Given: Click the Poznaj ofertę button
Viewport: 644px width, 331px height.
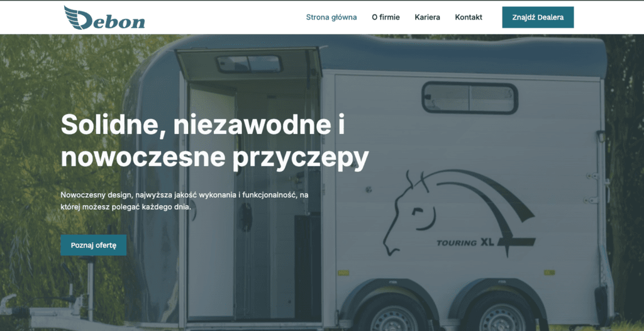Looking at the screenshot, I should point(93,245).
